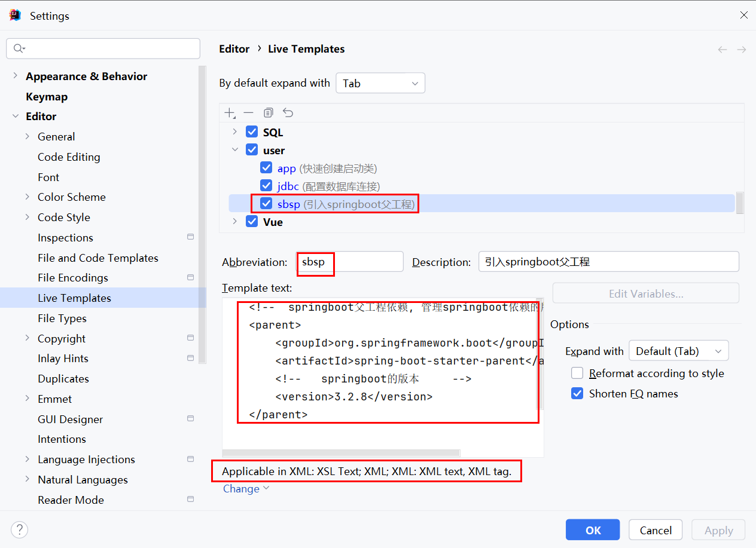The image size is (756, 548).
Task: Open Intentions settings page
Action: [x=62, y=439]
